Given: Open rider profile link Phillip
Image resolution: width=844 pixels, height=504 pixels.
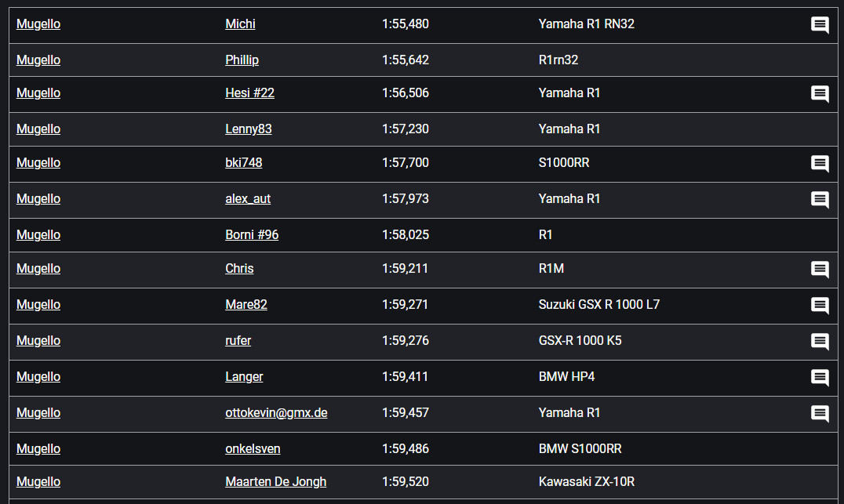Looking at the screenshot, I should [x=242, y=60].
